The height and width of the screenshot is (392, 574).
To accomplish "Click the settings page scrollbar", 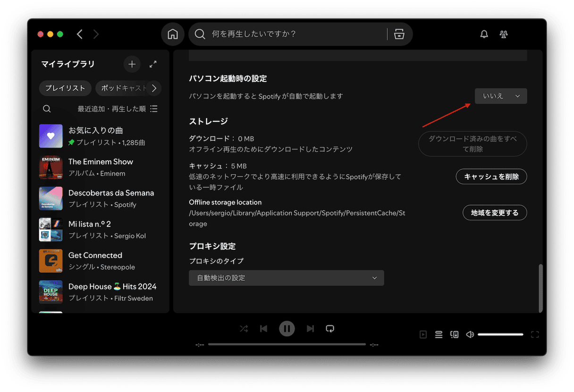I will [x=540, y=288].
